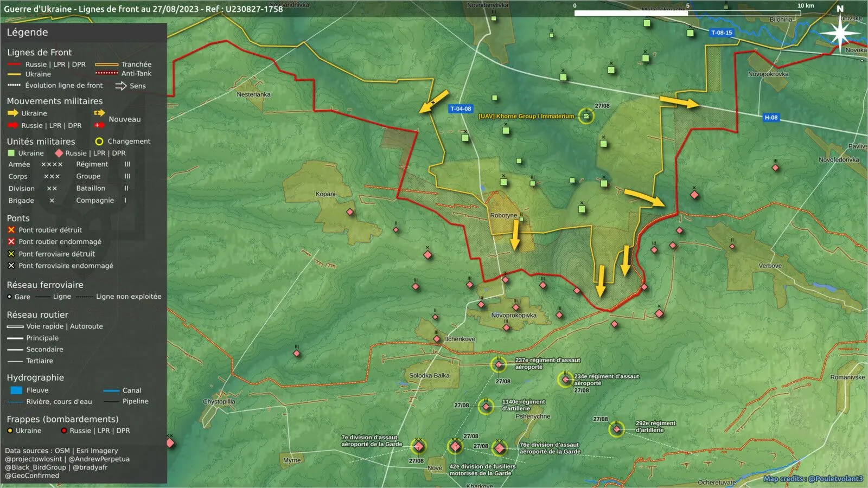Viewport: 868px width, 488px height.
Task: Click the red Russie strike dot in legend
Action: [x=64, y=431]
